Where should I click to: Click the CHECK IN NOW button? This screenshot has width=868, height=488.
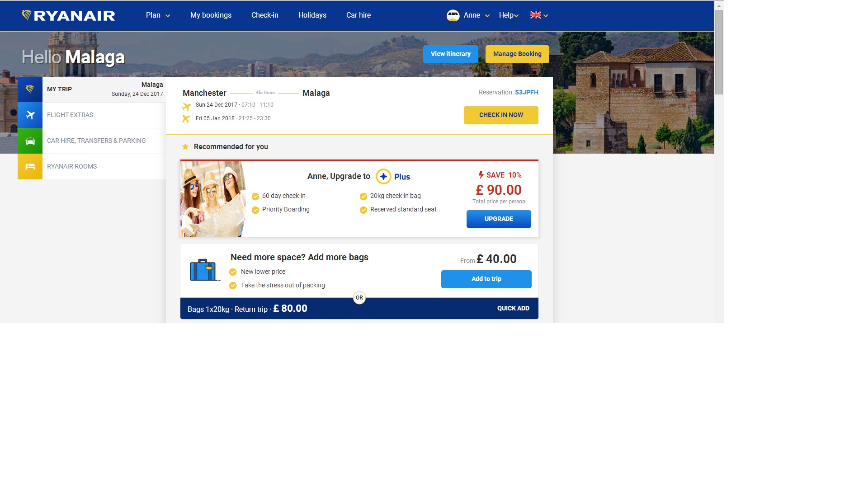click(x=501, y=115)
